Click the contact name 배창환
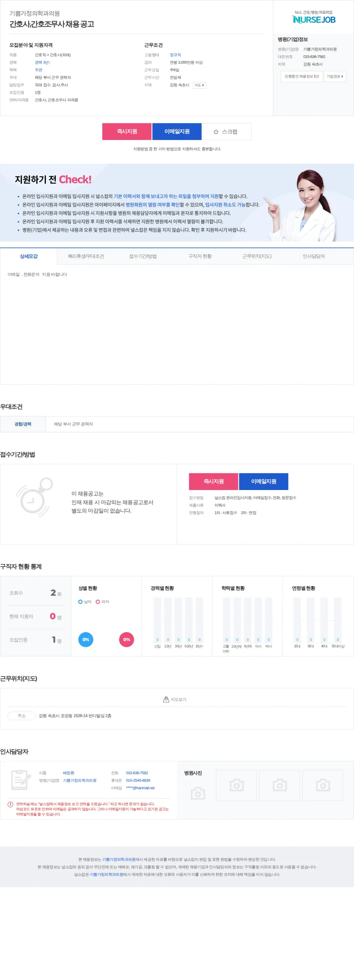Image resolution: width=354 pixels, height=980 pixels. [69, 773]
